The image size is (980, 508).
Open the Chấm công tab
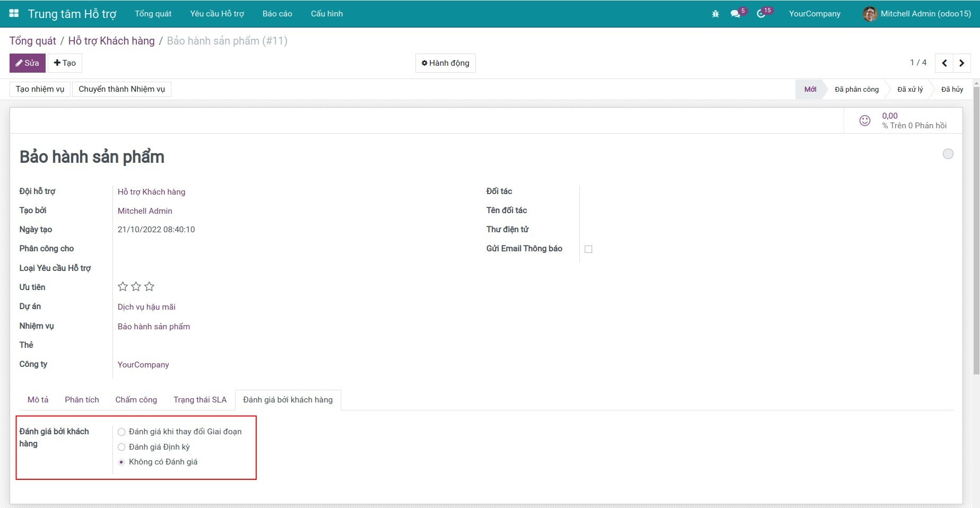pyautogui.click(x=136, y=400)
